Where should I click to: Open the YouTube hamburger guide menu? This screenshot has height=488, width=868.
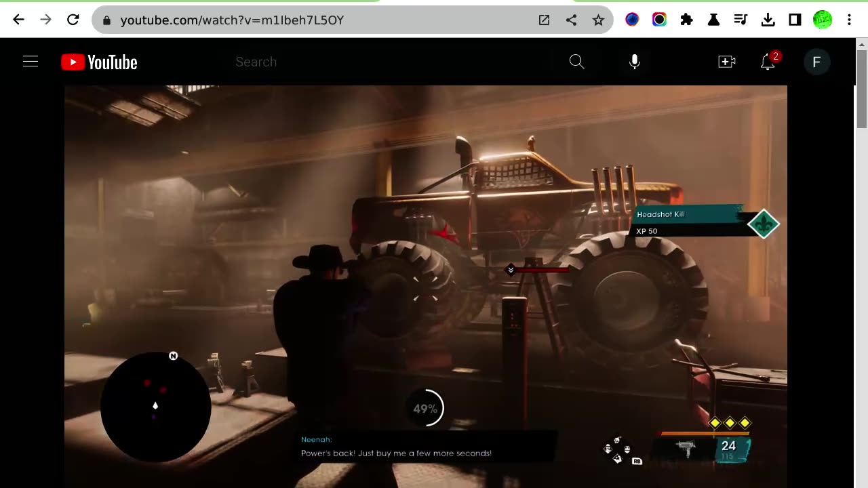point(31,62)
